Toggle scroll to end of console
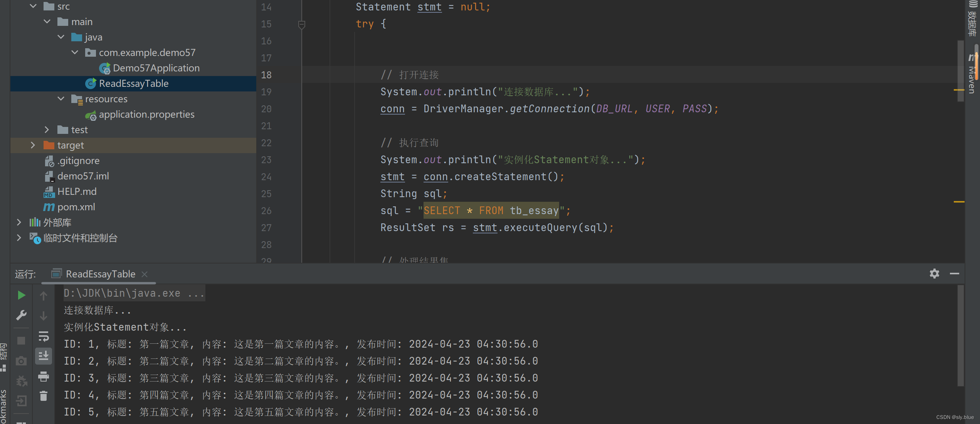This screenshot has height=424, width=980. tap(44, 356)
